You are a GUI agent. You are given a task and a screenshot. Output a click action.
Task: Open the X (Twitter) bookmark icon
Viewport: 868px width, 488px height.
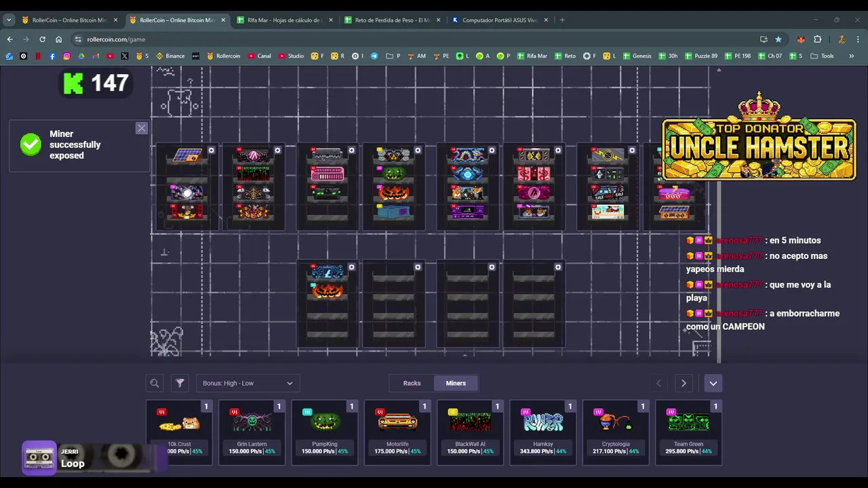click(125, 56)
